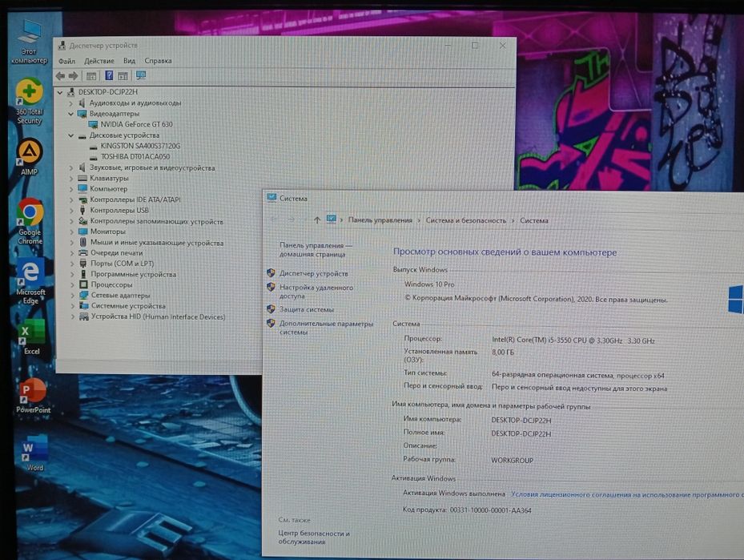The image size is (744, 560).
Task: Collapse the Видеоадаптеры node
Action: (71, 114)
